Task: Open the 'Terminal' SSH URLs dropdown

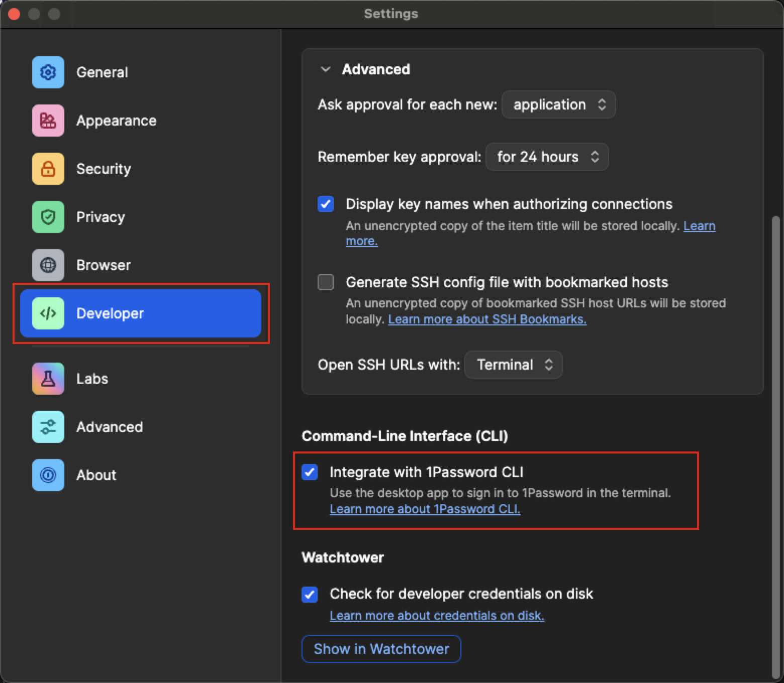Action: pos(513,365)
